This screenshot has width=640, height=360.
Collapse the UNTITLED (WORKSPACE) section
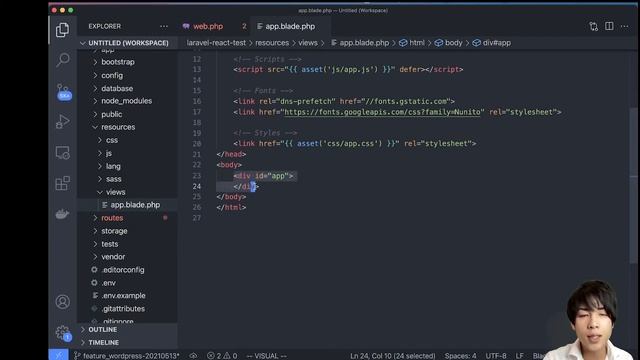128,43
